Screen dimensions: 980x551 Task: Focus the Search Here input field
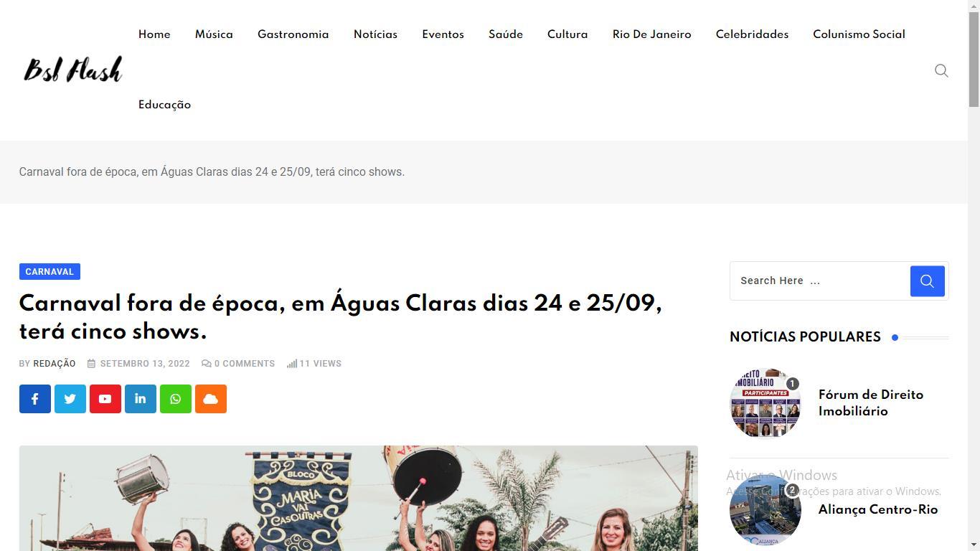[820, 281]
